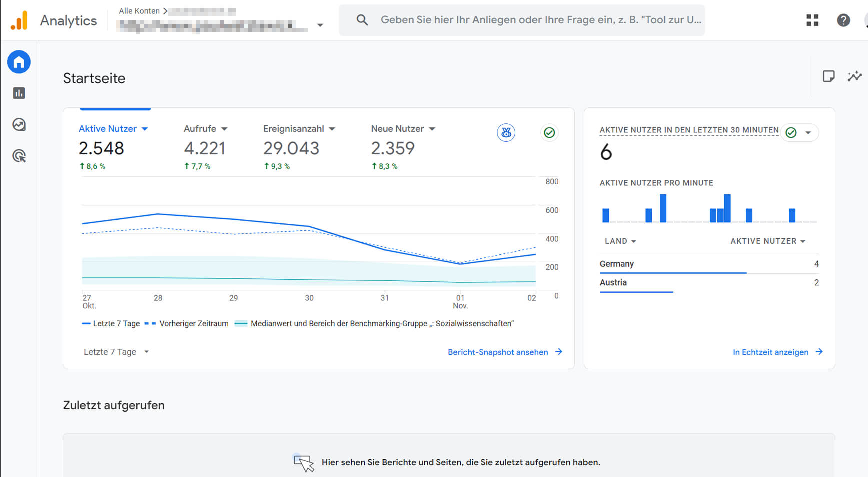Open the Insights sparkline icon
868x477 pixels.
click(x=854, y=76)
